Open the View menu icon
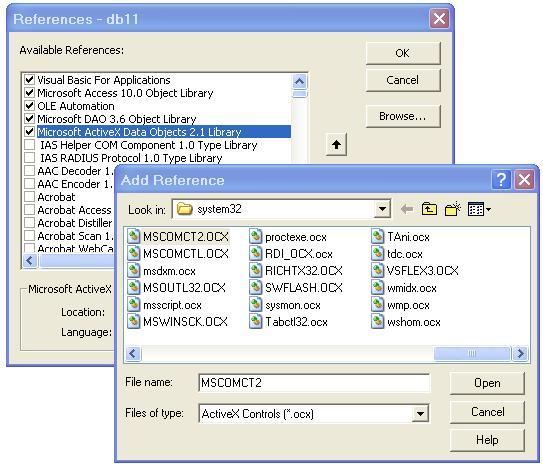543x464 pixels. pos(479,209)
